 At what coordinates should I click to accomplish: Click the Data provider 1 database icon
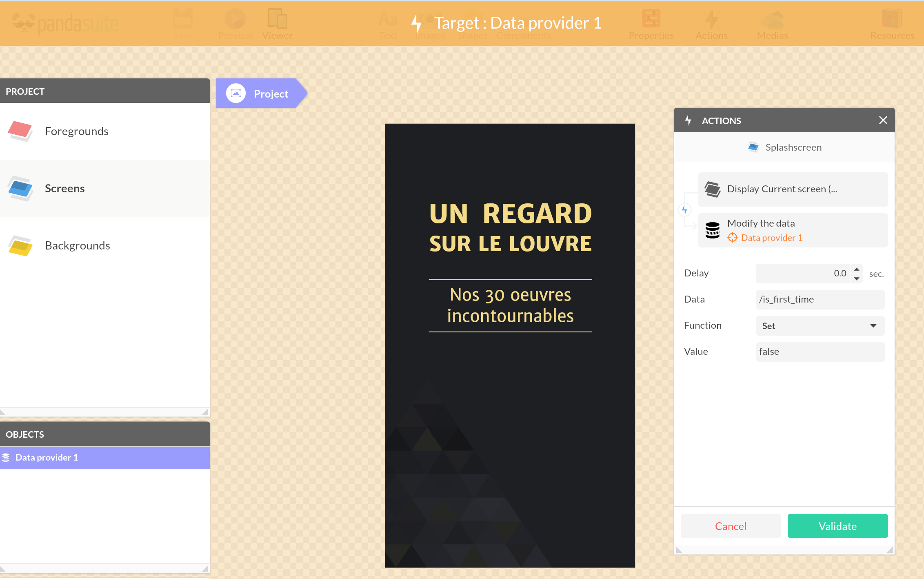(x=6, y=457)
